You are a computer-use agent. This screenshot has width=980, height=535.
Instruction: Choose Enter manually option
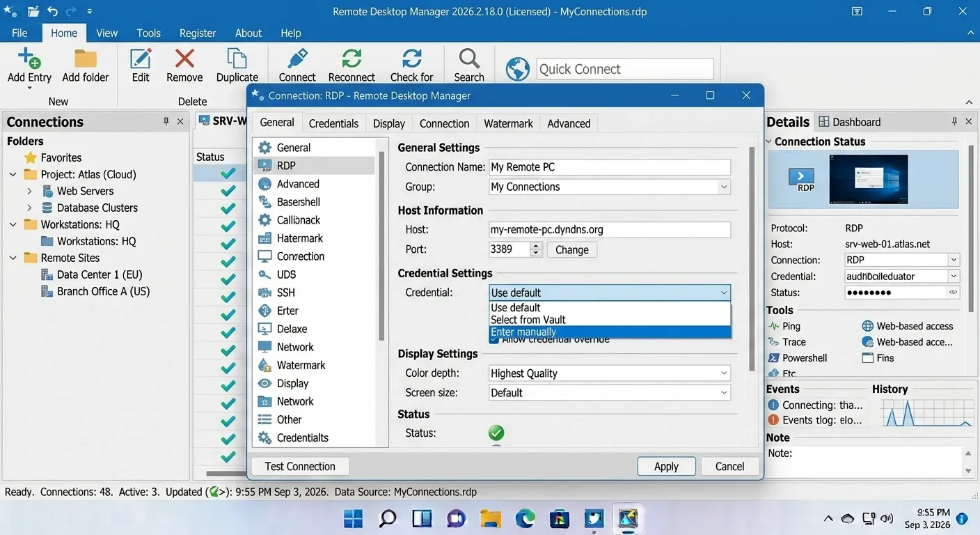610,332
